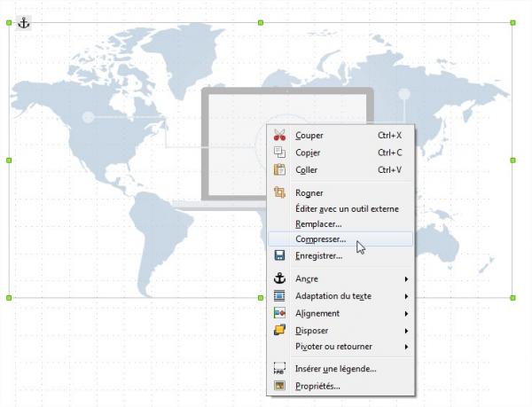The width and height of the screenshot is (532, 407).
Task: Open Éditer avec un outil externe
Action: (347, 209)
